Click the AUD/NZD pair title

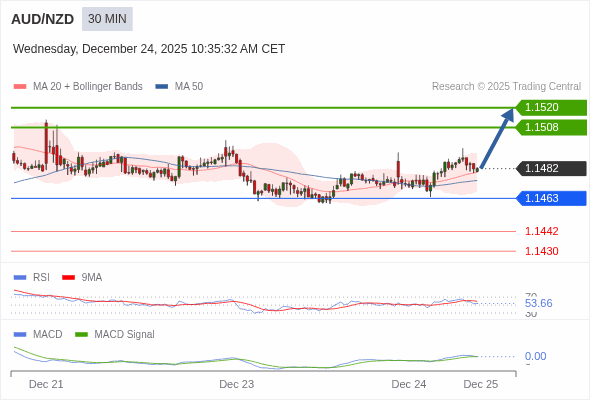pos(43,19)
